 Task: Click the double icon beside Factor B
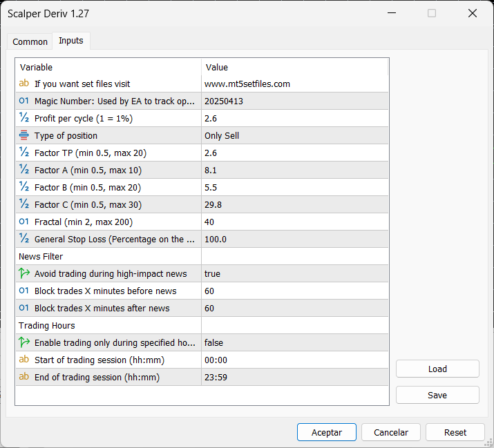[24, 187]
